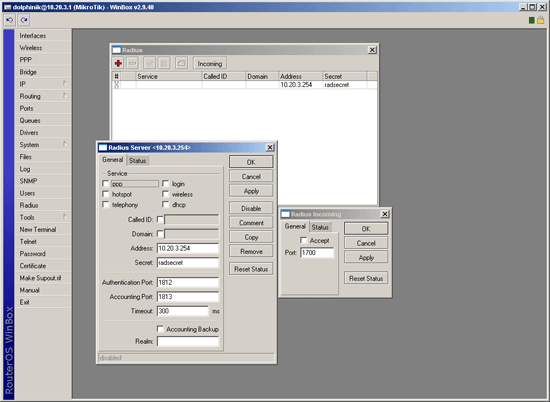550x402 pixels.
Task: Expand the Routing submenu arrow
Action: [x=65, y=95]
